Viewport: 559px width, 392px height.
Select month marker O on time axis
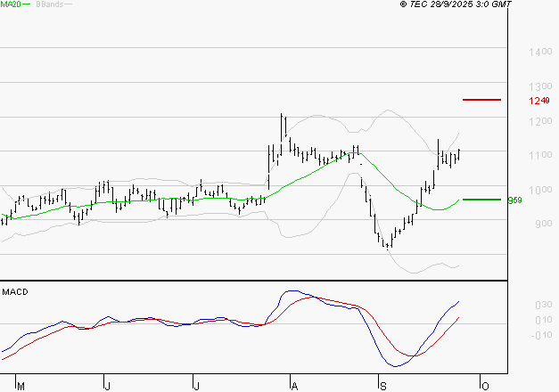point(484,386)
